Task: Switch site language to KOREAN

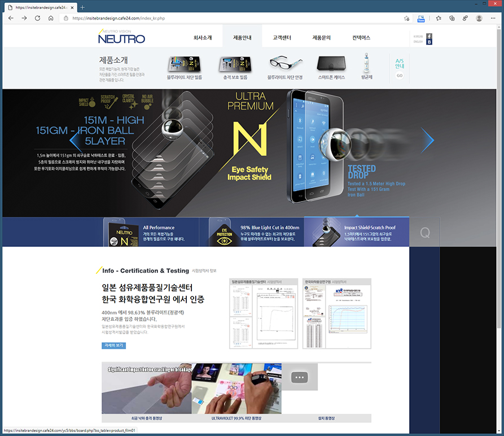Action: (418, 36)
